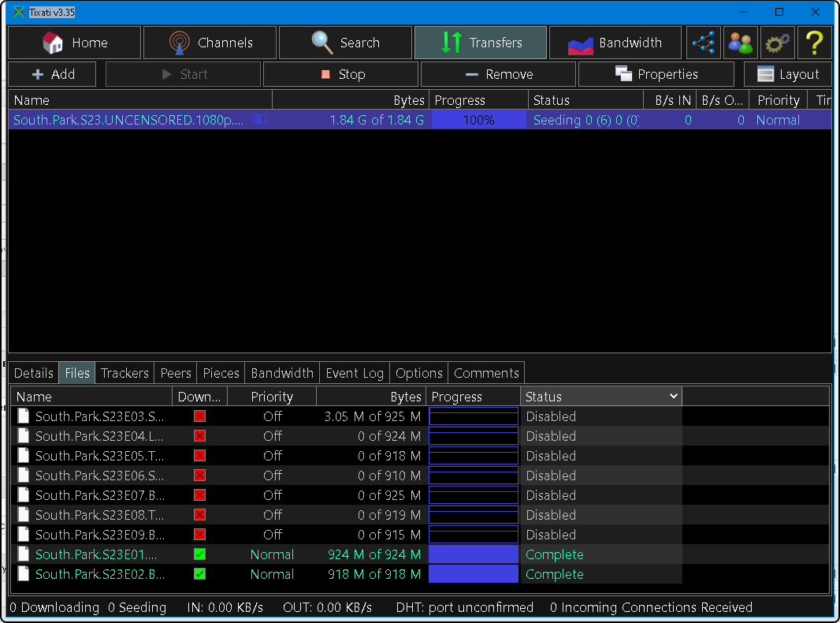Click the file icon next to South.Park.S23E09
The image size is (840, 623).
[x=24, y=535]
